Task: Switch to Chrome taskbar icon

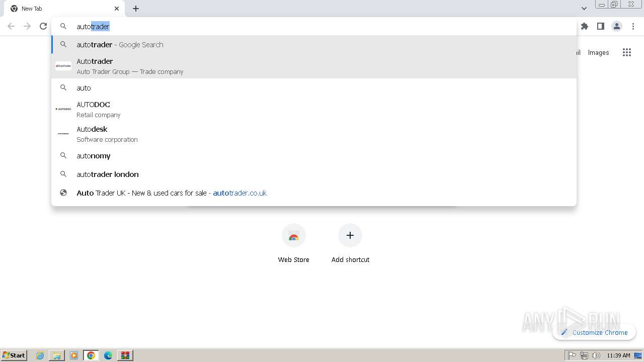Action: (91, 355)
